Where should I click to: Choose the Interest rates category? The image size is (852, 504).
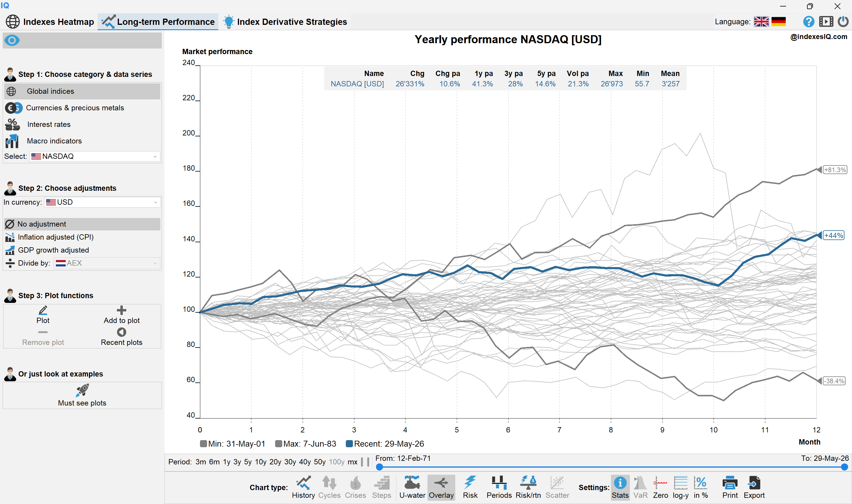click(x=82, y=125)
